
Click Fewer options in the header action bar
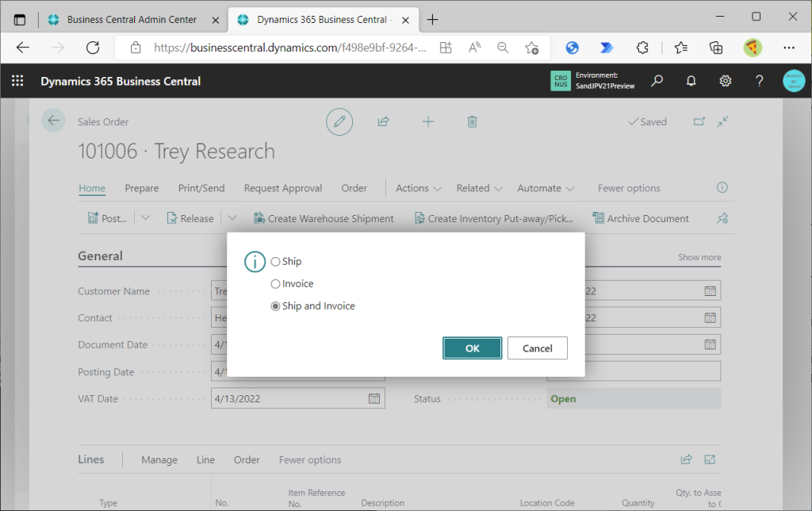pyautogui.click(x=629, y=188)
